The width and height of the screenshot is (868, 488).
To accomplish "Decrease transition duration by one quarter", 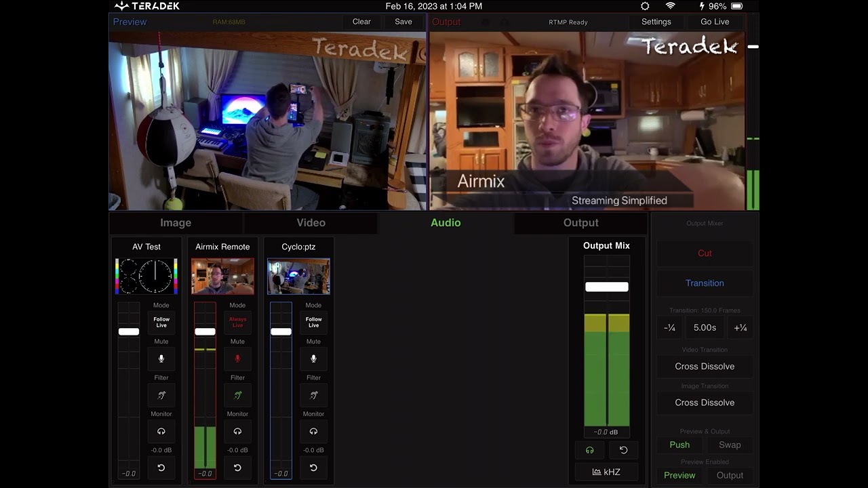I will coord(670,327).
